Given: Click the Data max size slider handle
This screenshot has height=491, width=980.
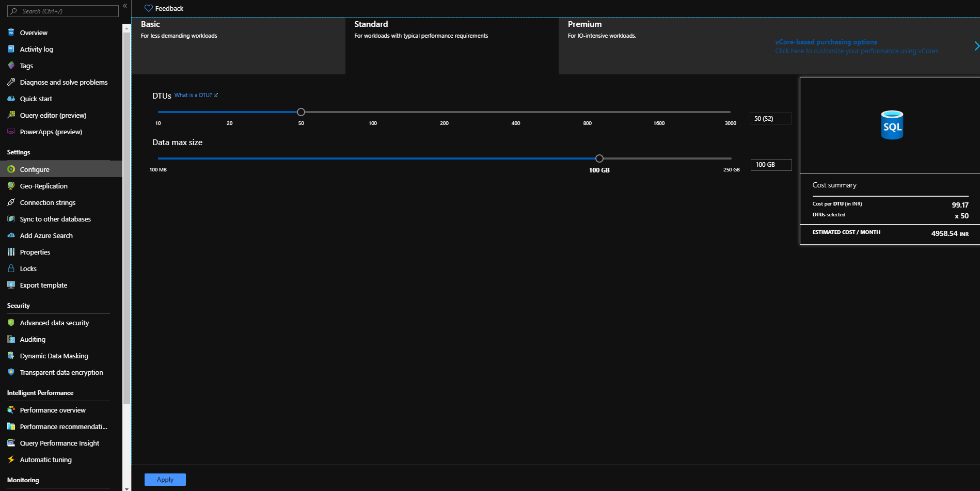Looking at the screenshot, I should click(599, 159).
